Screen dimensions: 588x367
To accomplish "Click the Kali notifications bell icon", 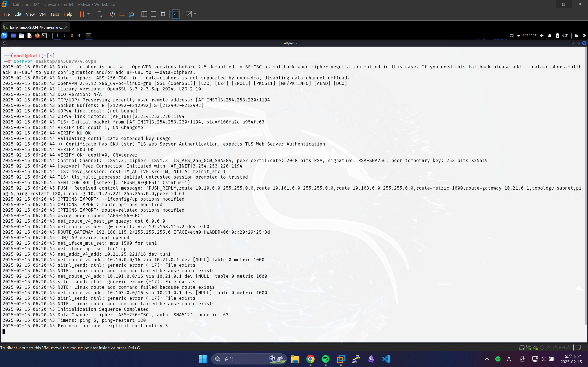I will coord(549,36).
